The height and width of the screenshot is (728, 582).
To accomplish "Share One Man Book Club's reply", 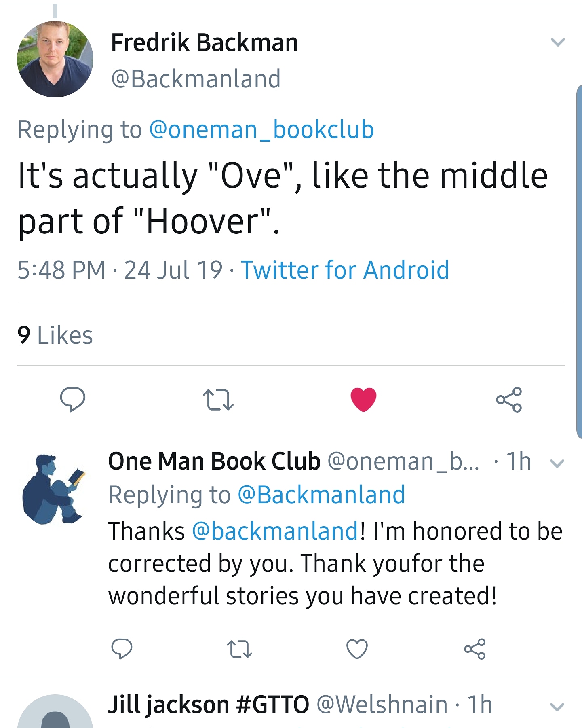I will (475, 649).
